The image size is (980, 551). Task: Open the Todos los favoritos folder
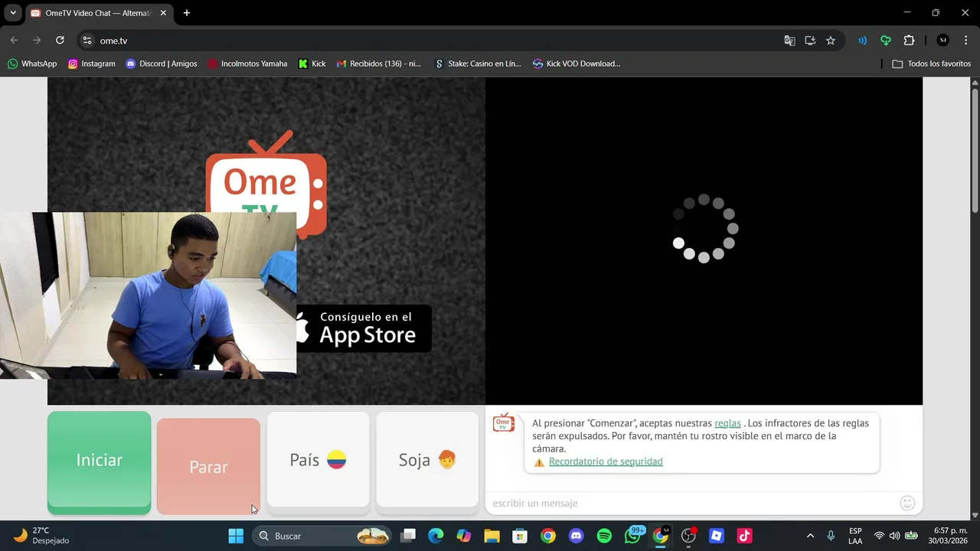[x=932, y=64]
